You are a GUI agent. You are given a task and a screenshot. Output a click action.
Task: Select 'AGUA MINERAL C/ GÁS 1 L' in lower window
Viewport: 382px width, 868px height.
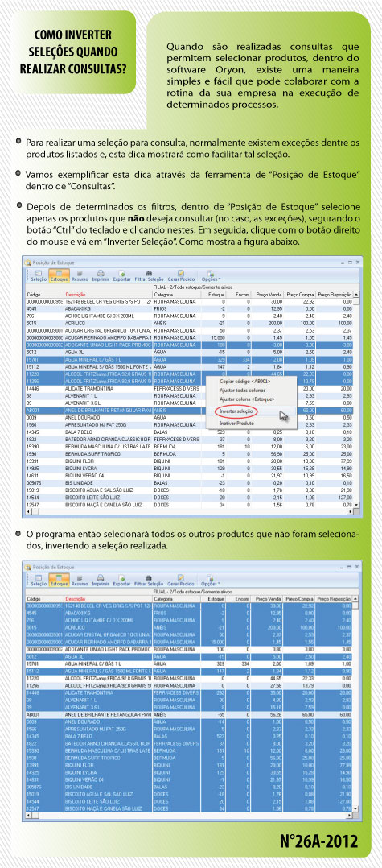point(190,663)
